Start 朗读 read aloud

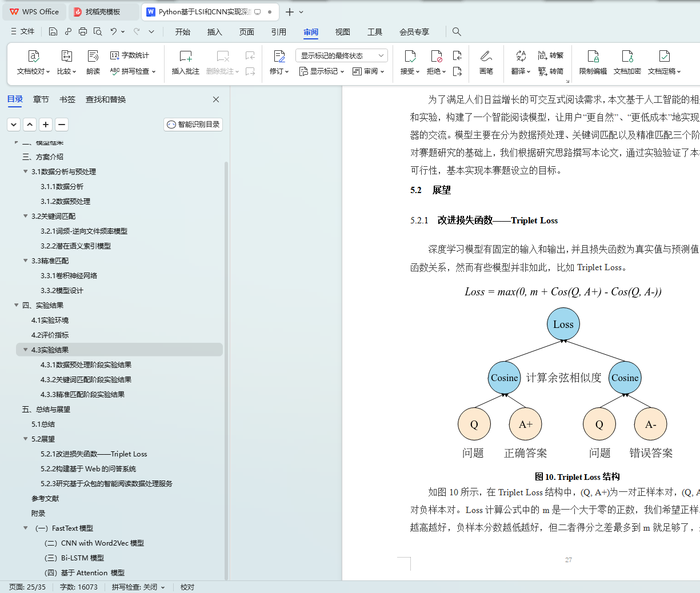[93, 63]
